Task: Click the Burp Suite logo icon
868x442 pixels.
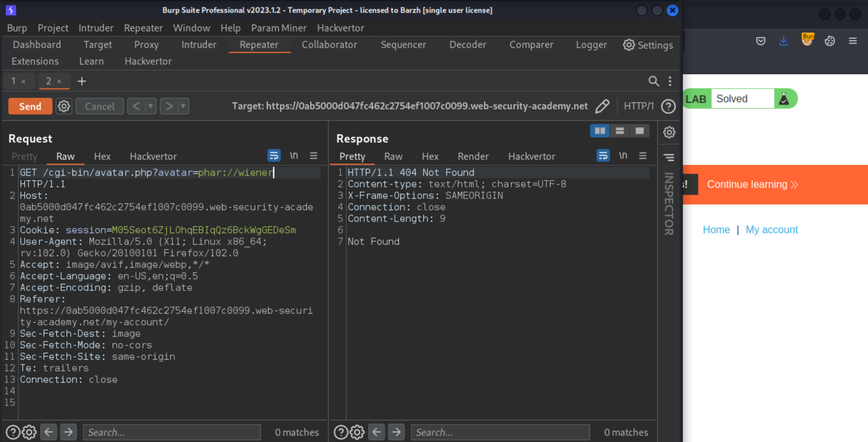Action: pos(11,10)
